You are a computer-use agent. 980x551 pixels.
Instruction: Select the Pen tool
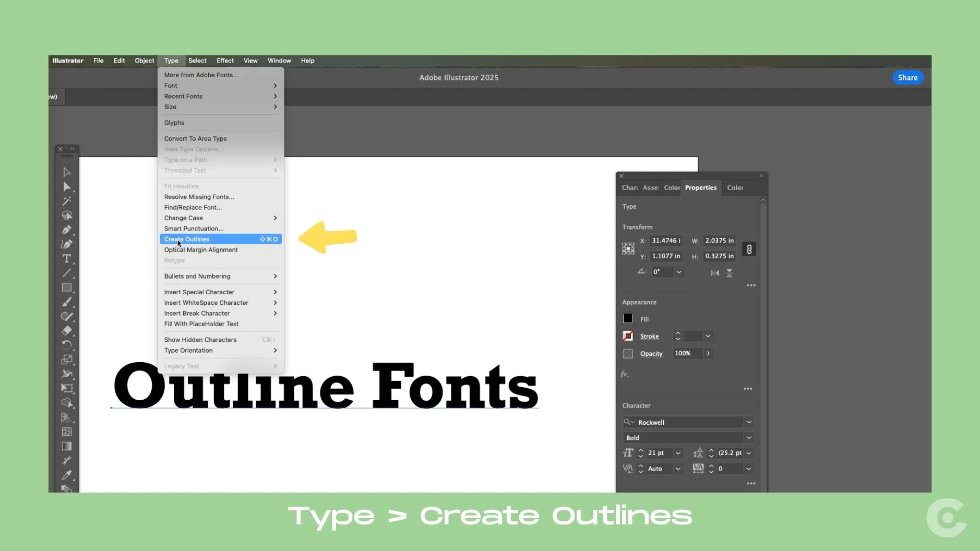click(x=67, y=230)
